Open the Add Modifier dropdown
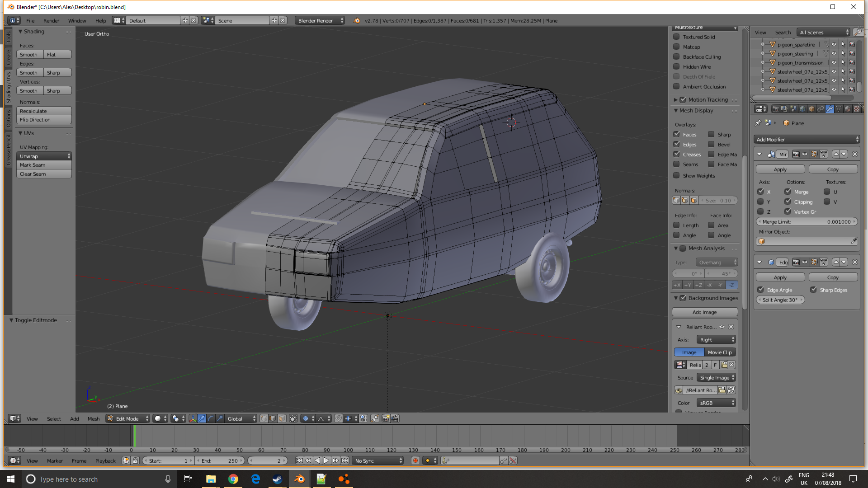 pyautogui.click(x=807, y=139)
